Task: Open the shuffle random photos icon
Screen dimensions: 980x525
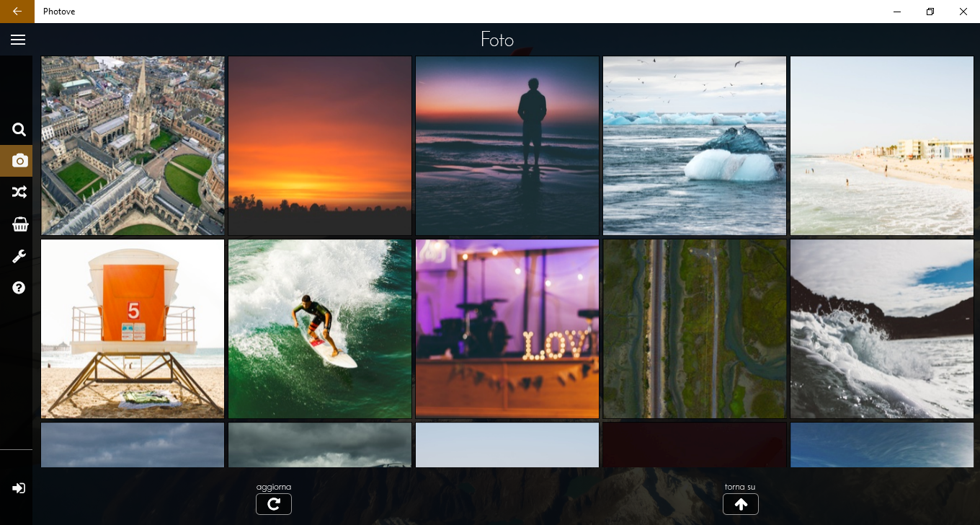Action: (19, 192)
